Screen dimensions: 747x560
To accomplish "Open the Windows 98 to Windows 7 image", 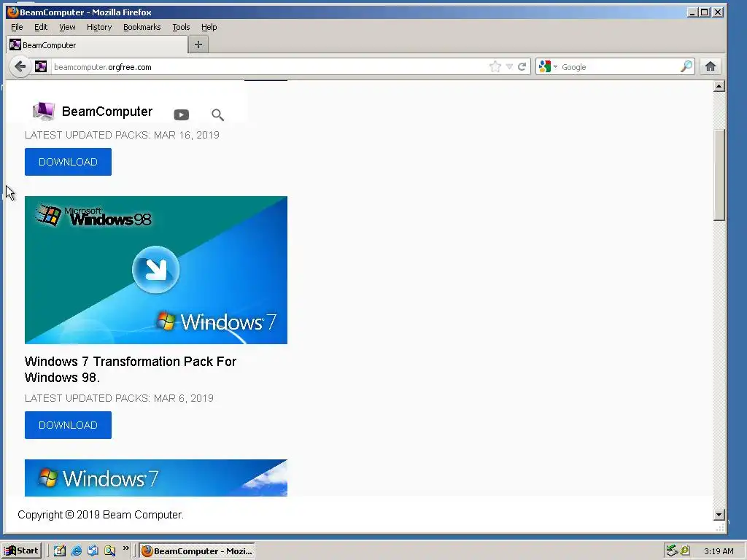I will click(x=156, y=270).
